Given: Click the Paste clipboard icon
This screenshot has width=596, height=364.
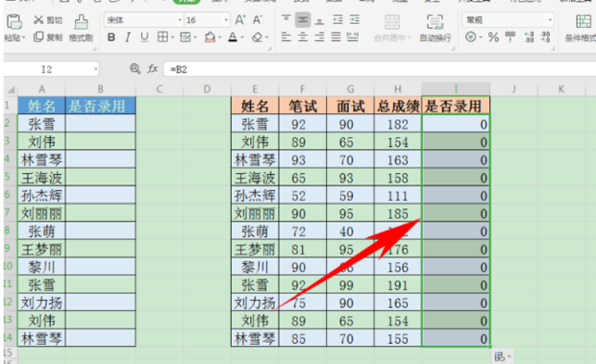Looking at the screenshot, I should [x=13, y=22].
